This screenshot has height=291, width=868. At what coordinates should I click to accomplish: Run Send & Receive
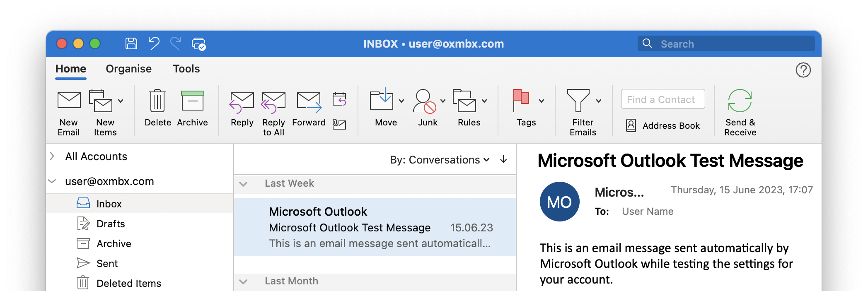[740, 101]
